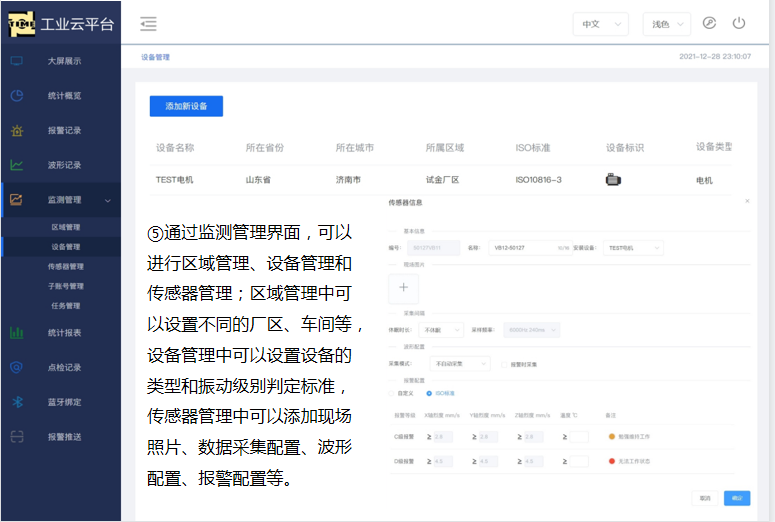Click the 大屏展示 monitor icon in sidebar
This screenshot has width=775, height=522.
(17, 61)
